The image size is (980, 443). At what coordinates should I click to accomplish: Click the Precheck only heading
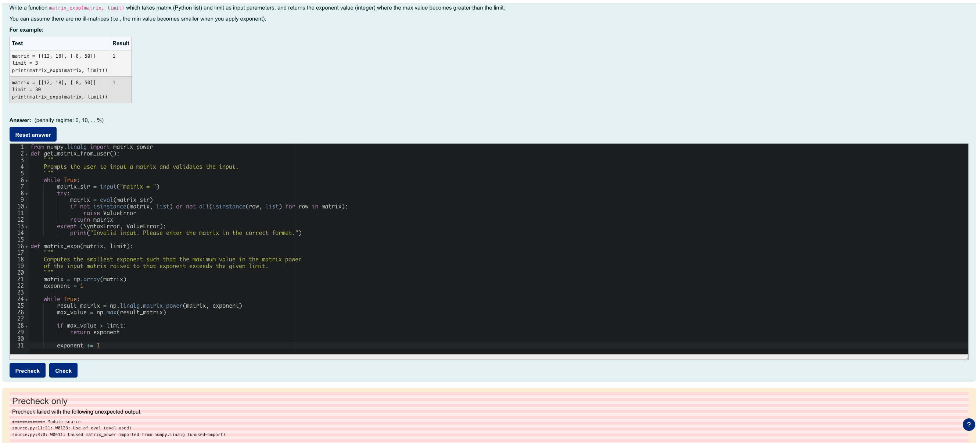[x=39, y=401]
